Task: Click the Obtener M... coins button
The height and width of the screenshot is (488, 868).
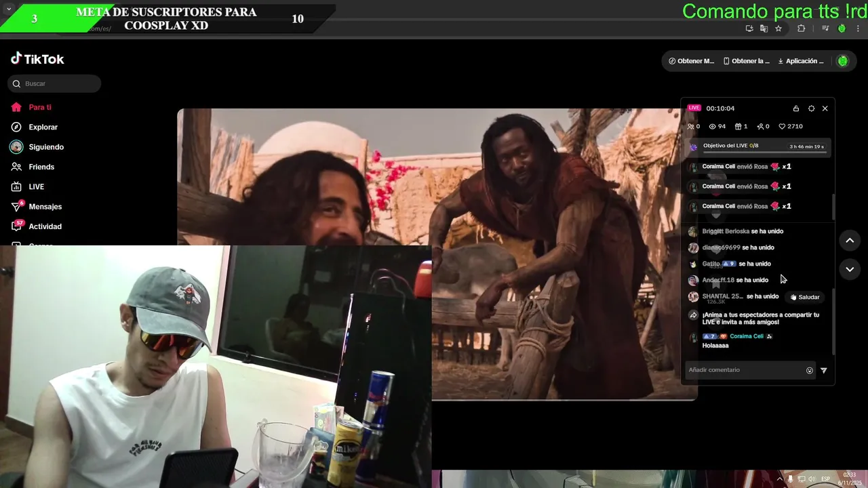Action: [691, 61]
